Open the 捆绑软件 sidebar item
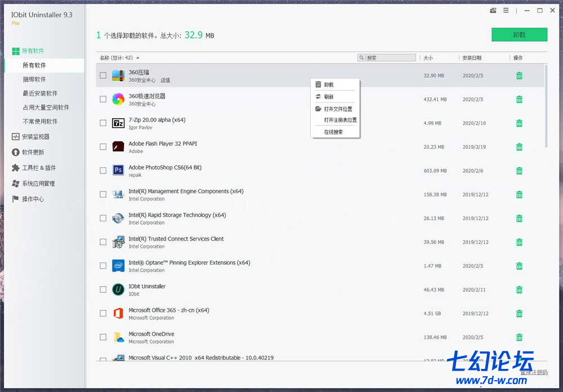This screenshot has width=563, height=392. (34, 79)
